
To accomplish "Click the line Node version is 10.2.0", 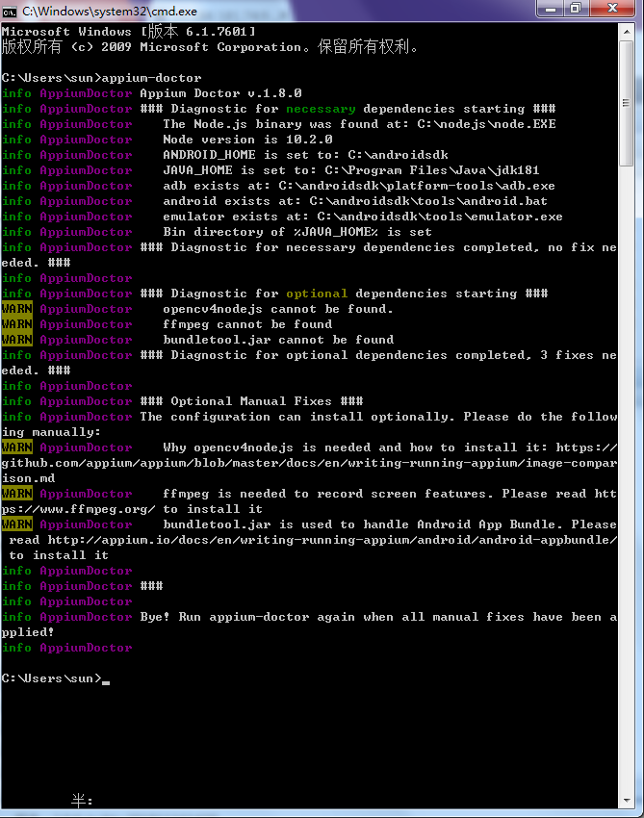I will click(x=248, y=140).
